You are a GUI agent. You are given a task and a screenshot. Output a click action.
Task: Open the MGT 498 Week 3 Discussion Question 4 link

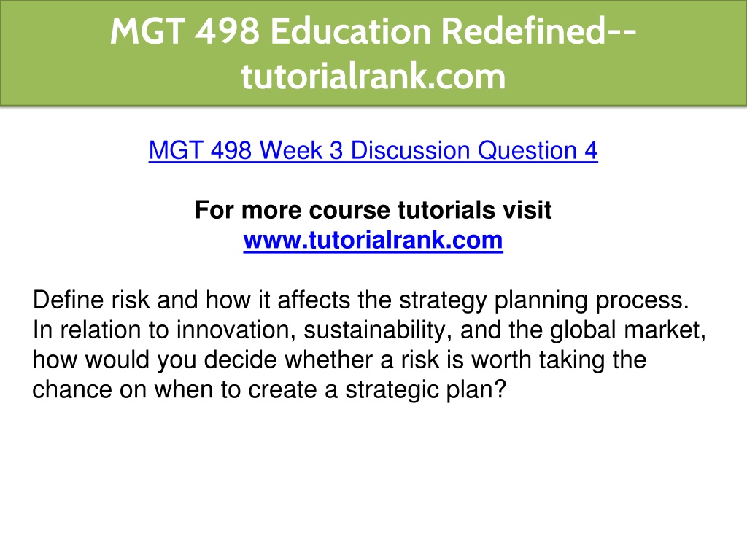pos(373,150)
